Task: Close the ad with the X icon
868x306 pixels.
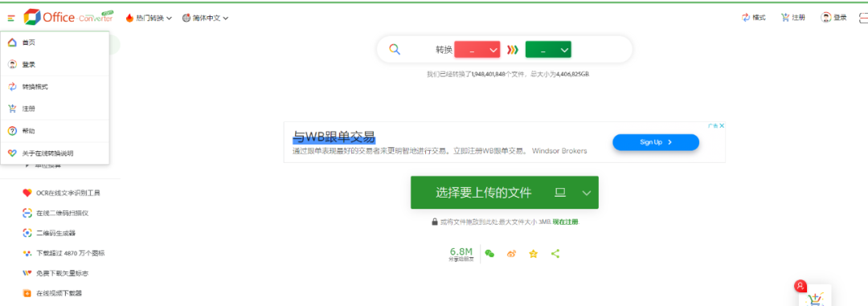Action: pos(722,125)
